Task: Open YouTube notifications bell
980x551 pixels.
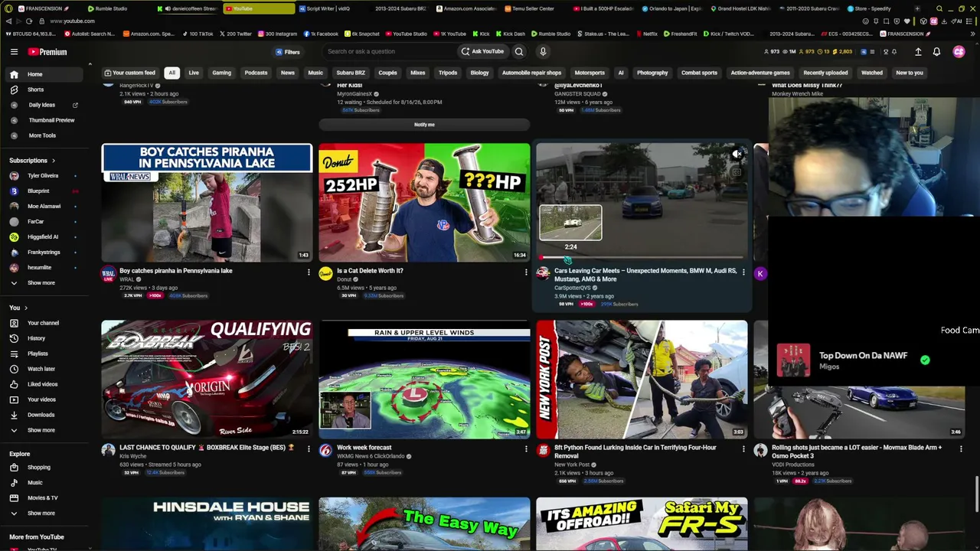Action: (x=936, y=52)
